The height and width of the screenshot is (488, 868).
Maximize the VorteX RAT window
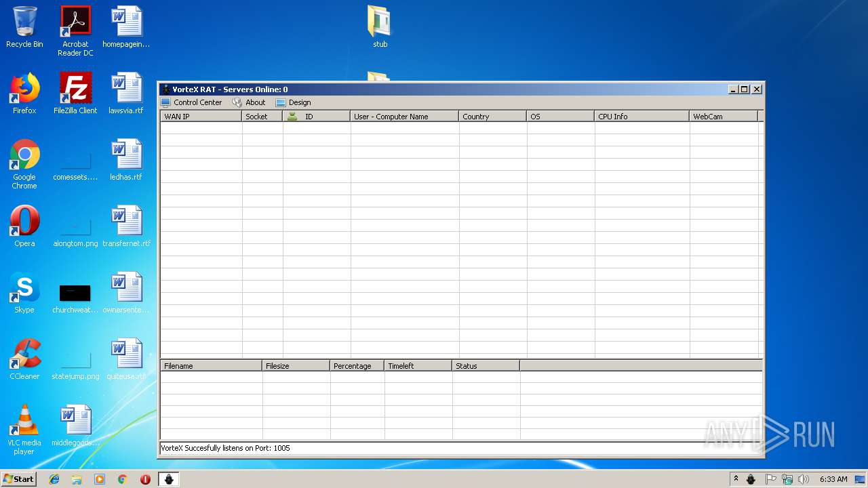[x=745, y=89]
